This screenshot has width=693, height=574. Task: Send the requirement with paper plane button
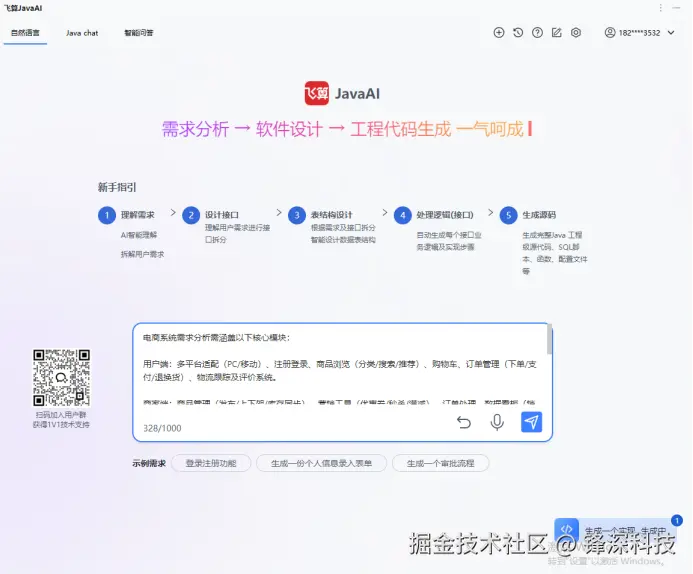coord(531,422)
